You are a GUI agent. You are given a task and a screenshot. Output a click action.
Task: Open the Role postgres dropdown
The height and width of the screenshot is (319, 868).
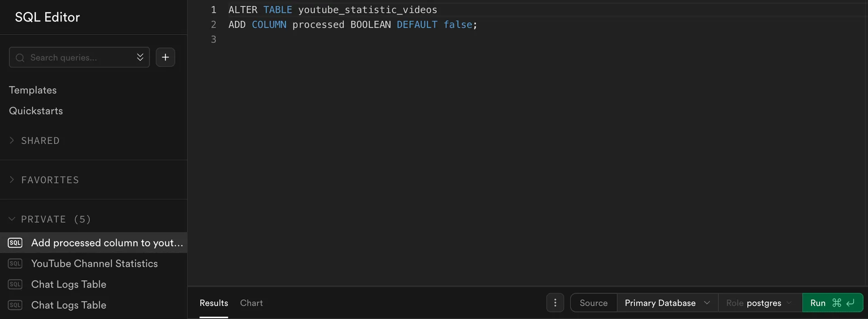760,303
